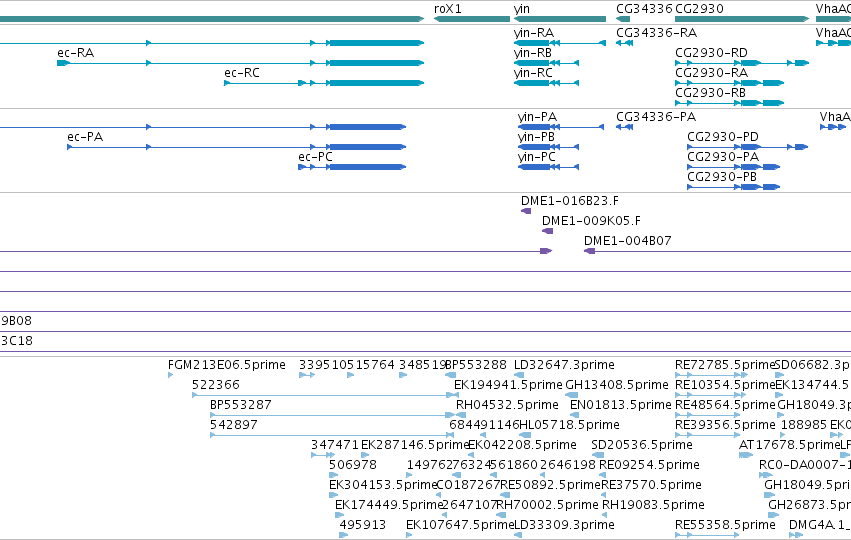Screen dimensions: 851x540
Task: Select the 522366 EST label
Action: click(x=216, y=385)
